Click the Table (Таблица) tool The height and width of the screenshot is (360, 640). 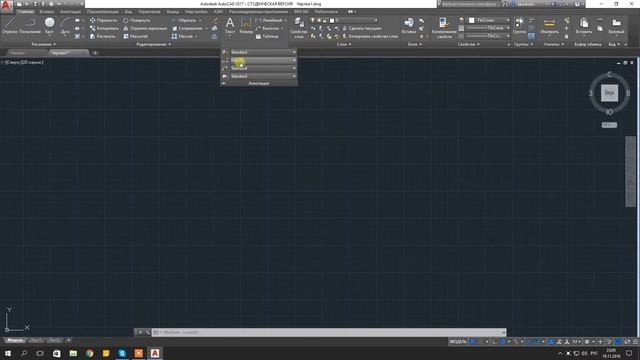267,36
